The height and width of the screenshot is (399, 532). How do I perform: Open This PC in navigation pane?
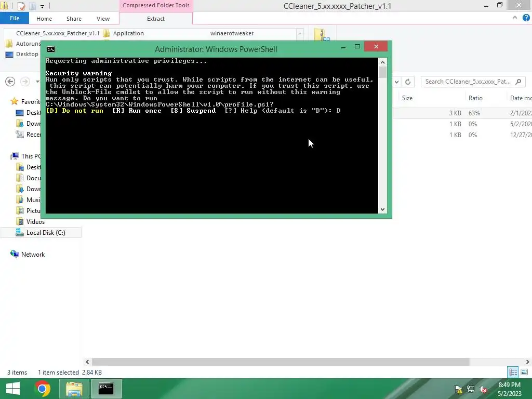(x=26, y=156)
